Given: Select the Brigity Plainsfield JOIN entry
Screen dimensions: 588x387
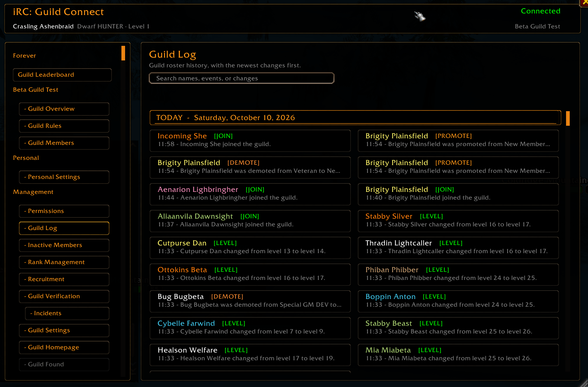Looking at the screenshot, I should pyautogui.click(x=458, y=194).
